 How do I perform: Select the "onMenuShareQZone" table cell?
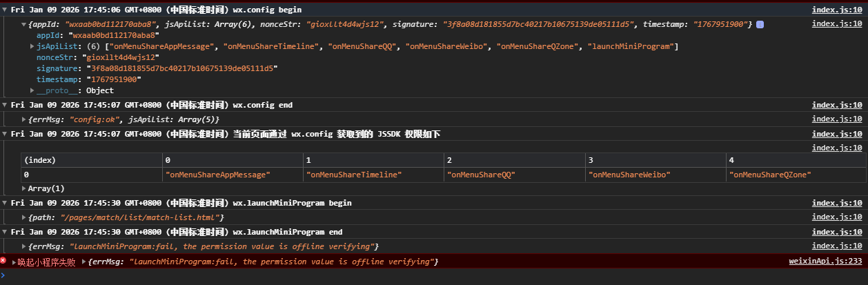pos(796,175)
